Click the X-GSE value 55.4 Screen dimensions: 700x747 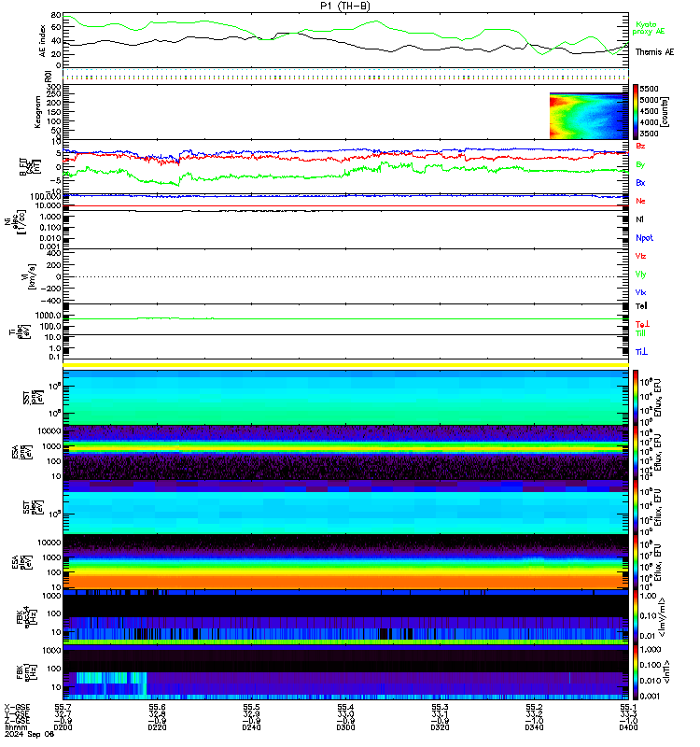pos(345,707)
